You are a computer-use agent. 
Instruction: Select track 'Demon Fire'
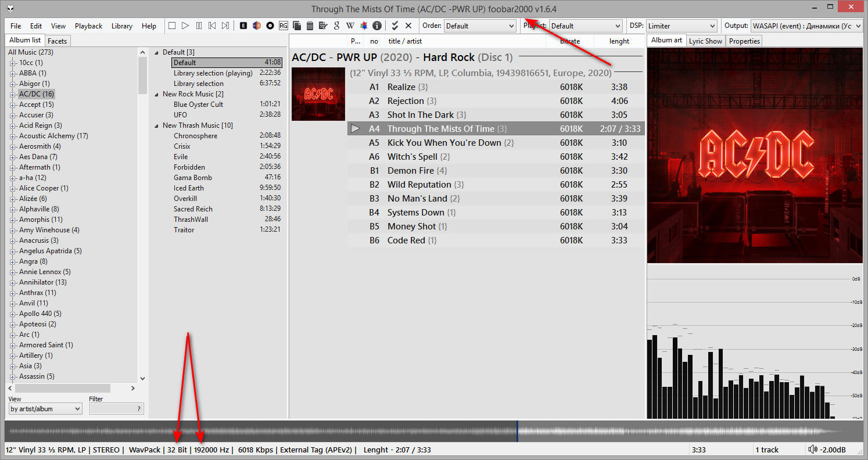coord(496,171)
